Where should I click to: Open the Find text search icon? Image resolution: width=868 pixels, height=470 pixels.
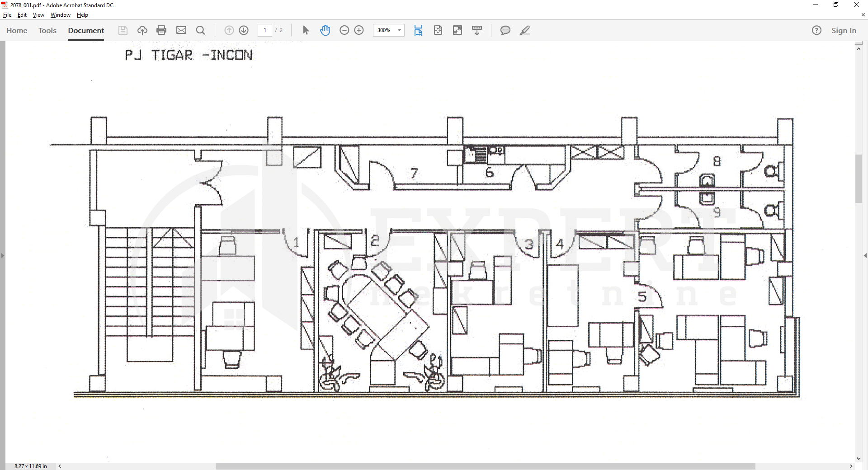click(x=201, y=30)
